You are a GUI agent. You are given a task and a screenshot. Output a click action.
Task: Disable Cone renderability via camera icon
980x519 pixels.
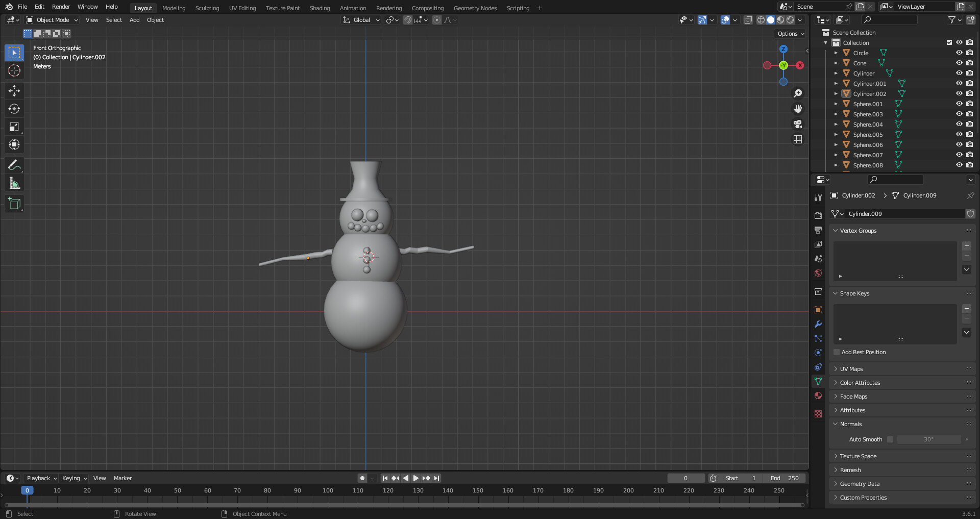coord(969,63)
